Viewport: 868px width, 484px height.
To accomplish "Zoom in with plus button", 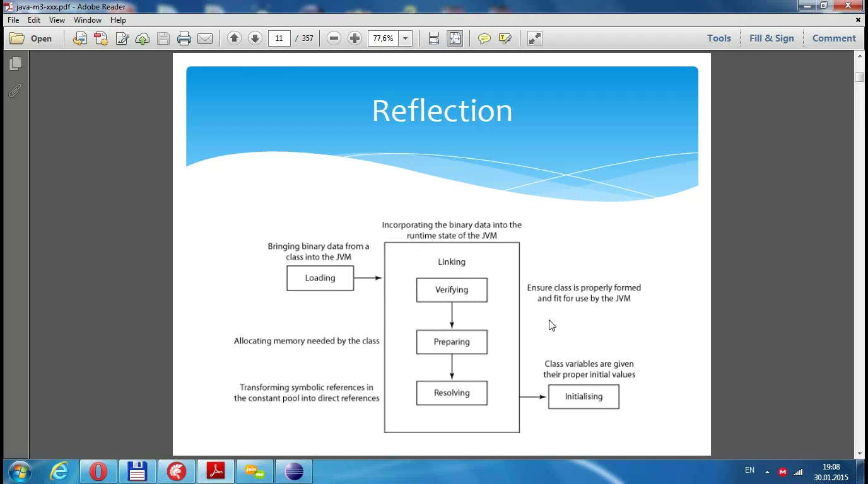I will 355,38.
